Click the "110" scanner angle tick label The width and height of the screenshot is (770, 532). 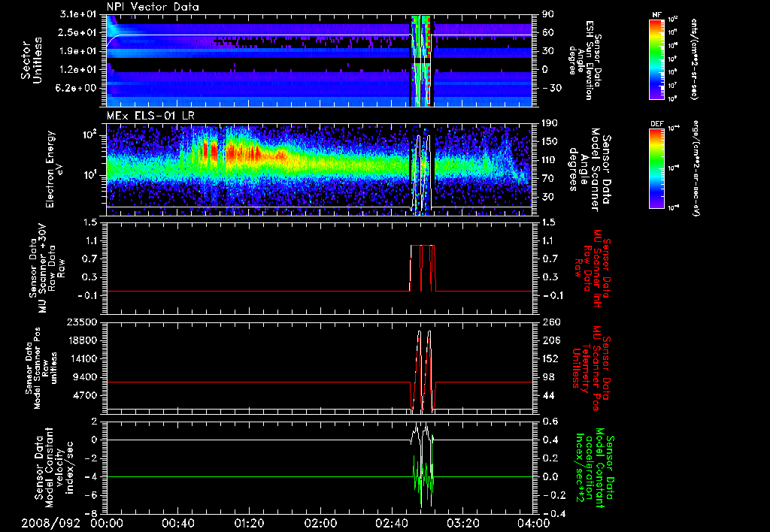[550, 160]
